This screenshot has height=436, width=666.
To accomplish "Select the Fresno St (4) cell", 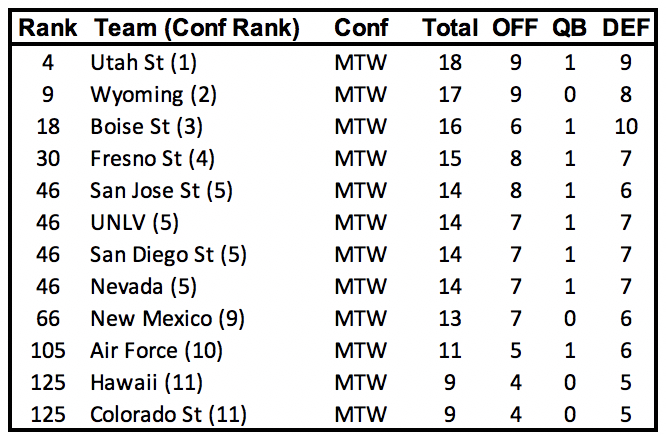I will [x=153, y=159].
